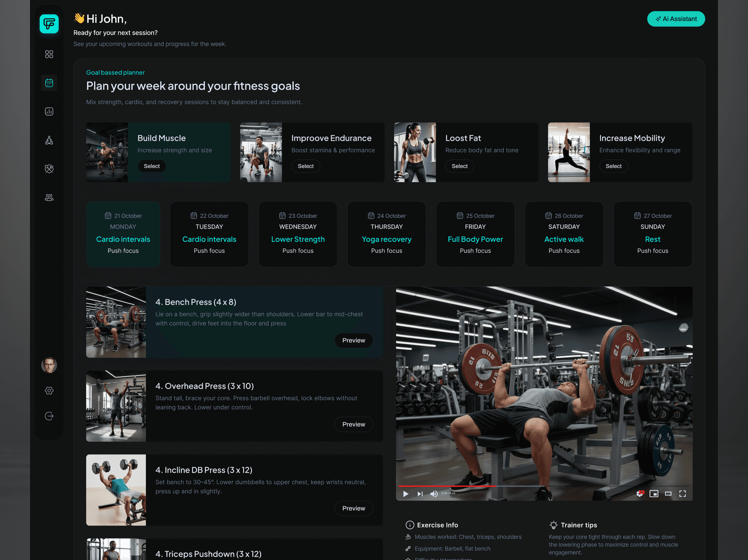The width and height of the screenshot is (748, 560).
Task: Click the Goal bassed planner label
Action: 115,73
